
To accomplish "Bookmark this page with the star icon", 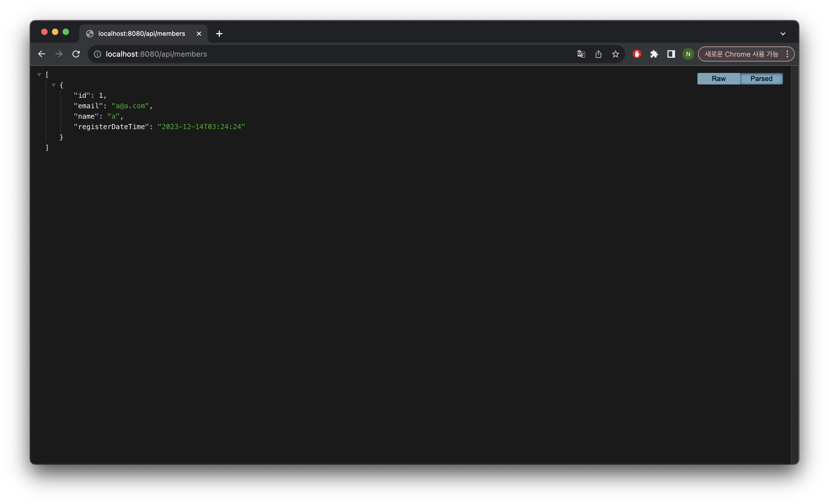I will (615, 54).
